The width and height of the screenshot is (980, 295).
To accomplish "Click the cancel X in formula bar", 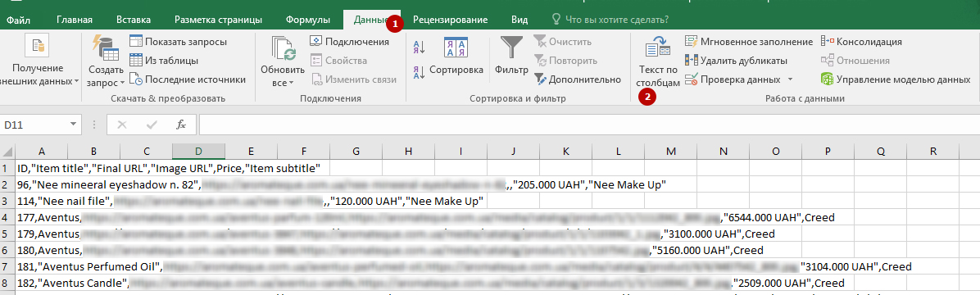I will point(122,125).
